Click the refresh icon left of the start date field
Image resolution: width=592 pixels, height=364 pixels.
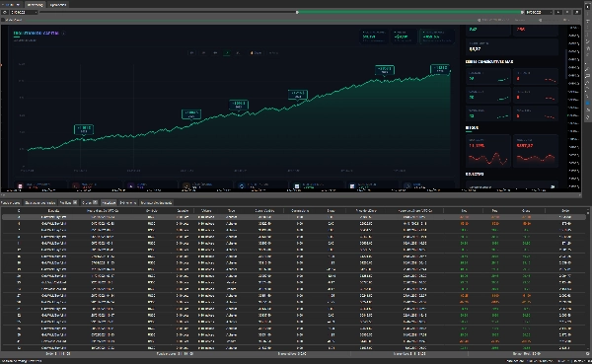coord(5,12)
